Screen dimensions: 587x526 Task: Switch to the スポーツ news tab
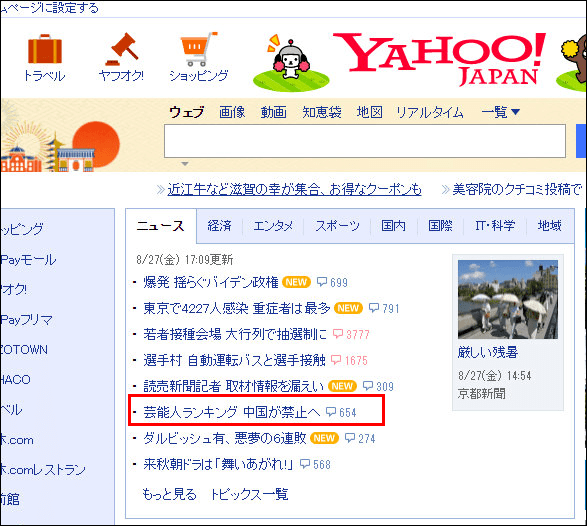point(337,226)
